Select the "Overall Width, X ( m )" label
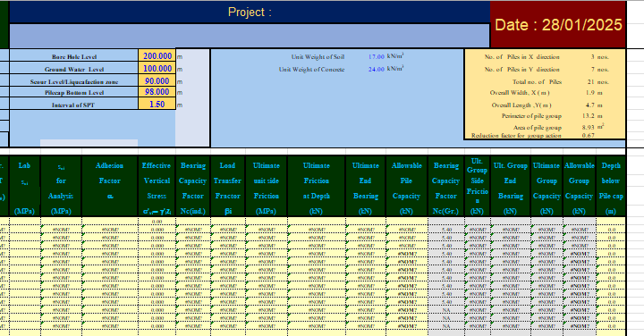The width and height of the screenshot is (644, 336). 520,93
